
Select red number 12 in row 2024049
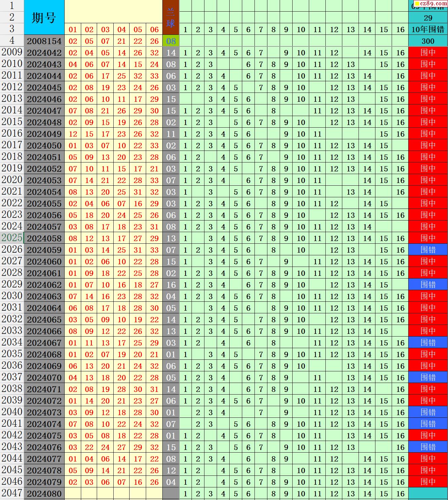(x=73, y=134)
